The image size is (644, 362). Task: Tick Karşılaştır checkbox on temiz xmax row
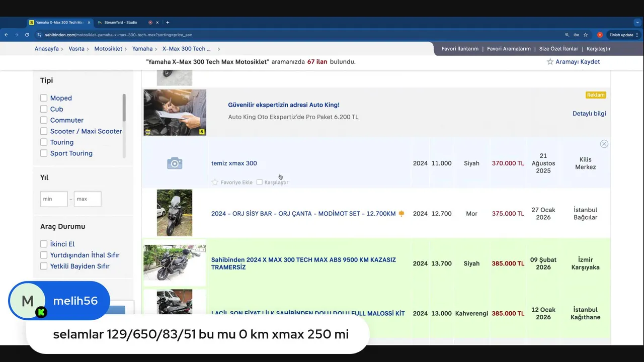click(259, 182)
